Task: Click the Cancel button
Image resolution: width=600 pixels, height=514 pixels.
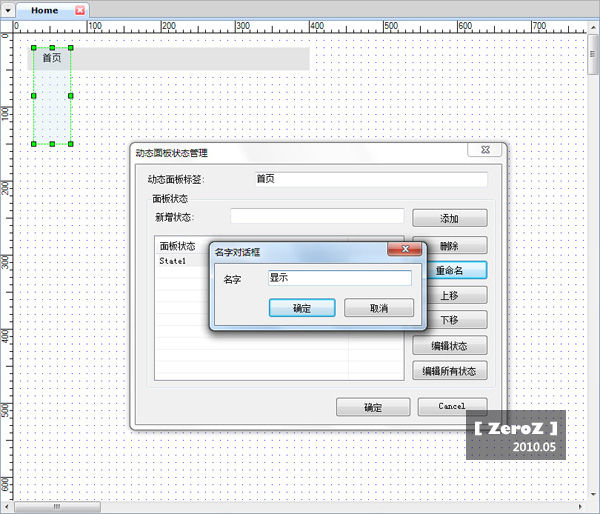Action: (452, 406)
